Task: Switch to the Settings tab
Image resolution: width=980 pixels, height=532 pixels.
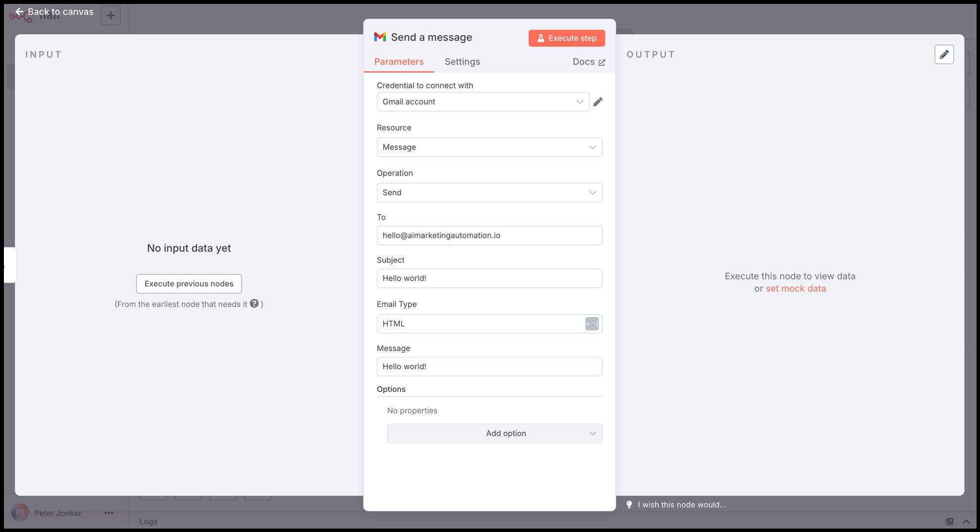Action: (462, 62)
